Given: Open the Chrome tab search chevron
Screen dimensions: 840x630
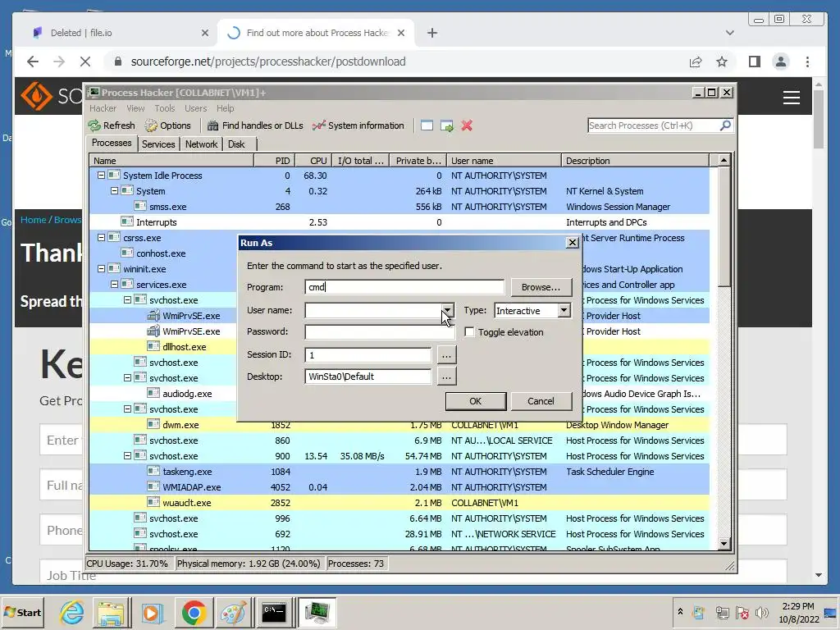Looking at the screenshot, I should pos(729,33).
